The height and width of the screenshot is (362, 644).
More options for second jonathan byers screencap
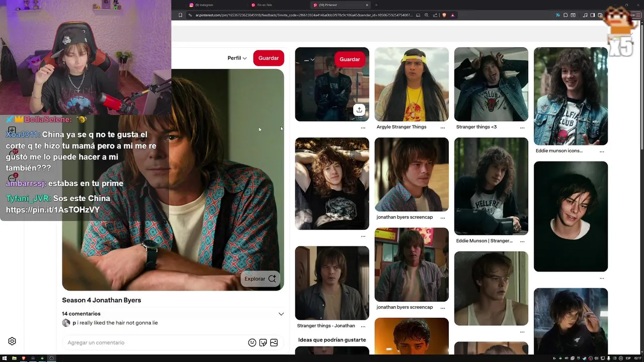(443, 308)
